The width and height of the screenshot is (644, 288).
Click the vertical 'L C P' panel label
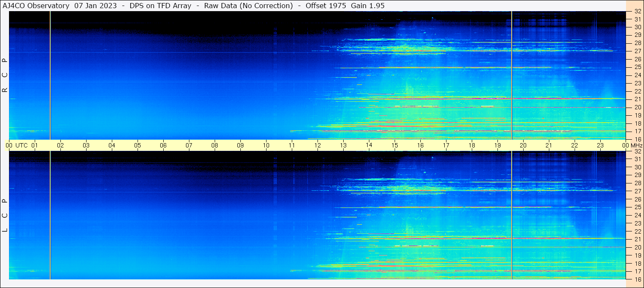(5, 215)
